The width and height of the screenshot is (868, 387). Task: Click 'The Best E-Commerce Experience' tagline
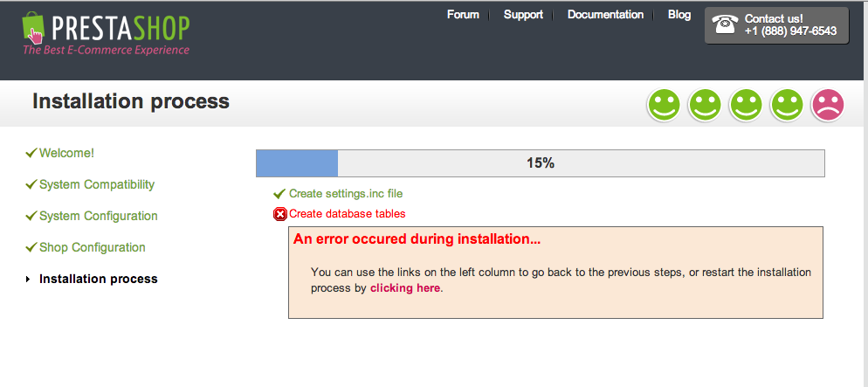pos(106,50)
